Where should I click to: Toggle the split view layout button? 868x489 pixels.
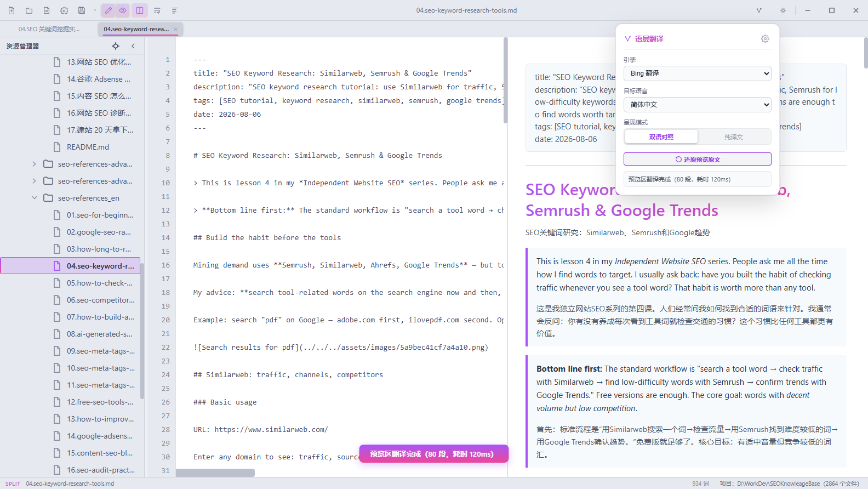click(x=140, y=10)
